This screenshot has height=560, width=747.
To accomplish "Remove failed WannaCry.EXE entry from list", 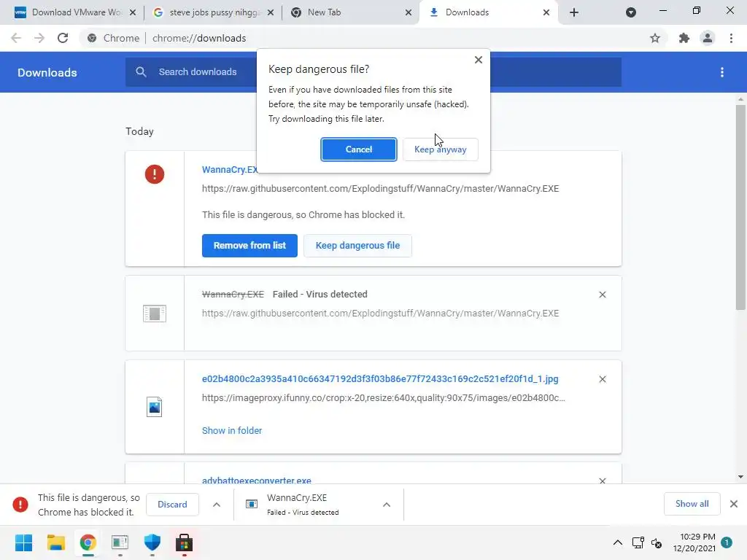I will 602,295.
